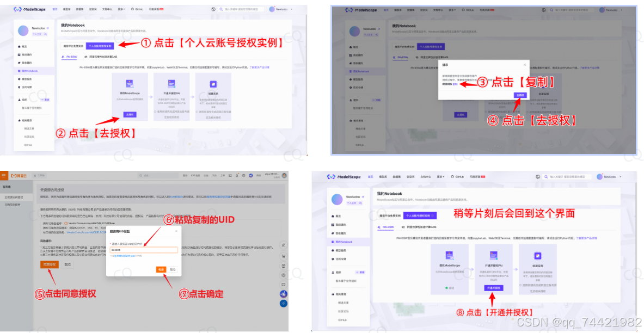
Task: Click the Aliyun user avatar icon
Action: pyautogui.click(x=285, y=175)
